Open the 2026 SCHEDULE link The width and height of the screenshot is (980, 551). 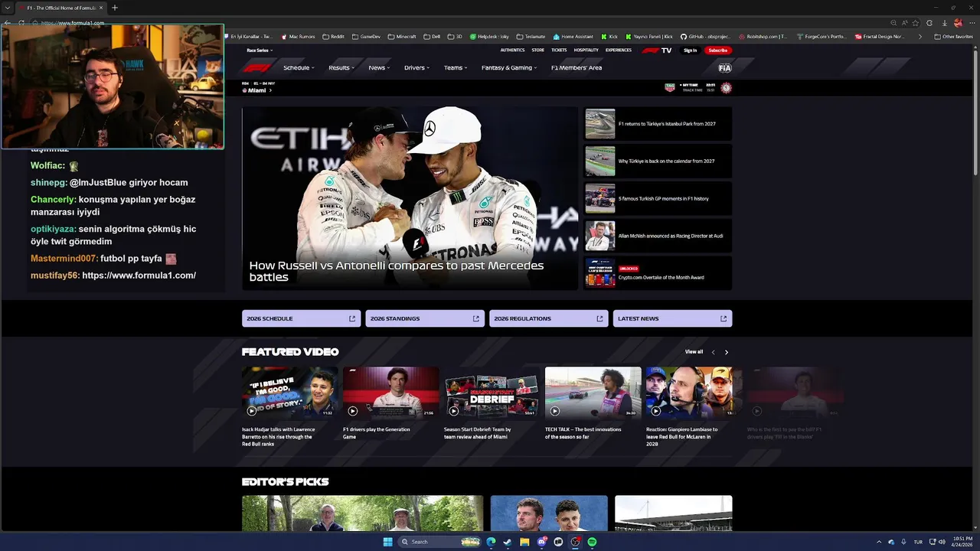click(301, 318)
